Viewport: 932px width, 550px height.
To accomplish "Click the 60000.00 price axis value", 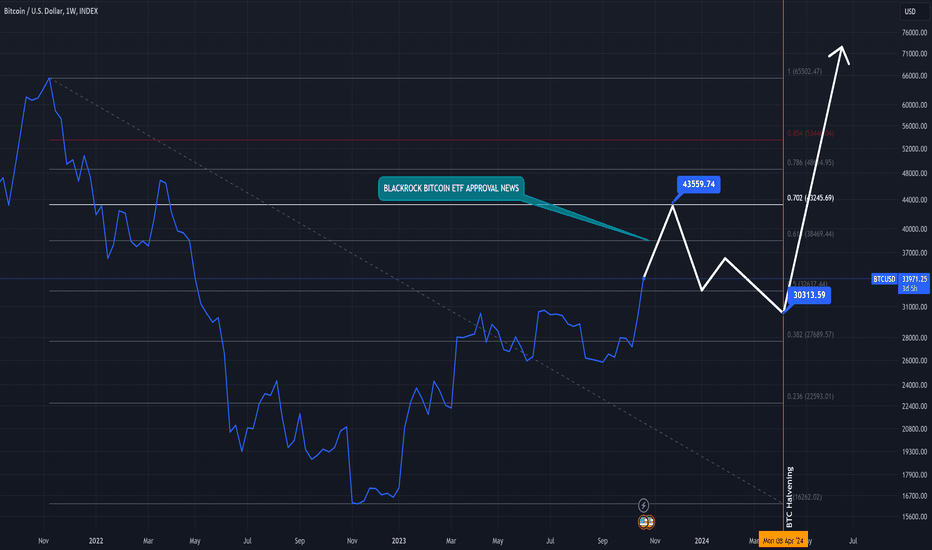I will (915, 105).
